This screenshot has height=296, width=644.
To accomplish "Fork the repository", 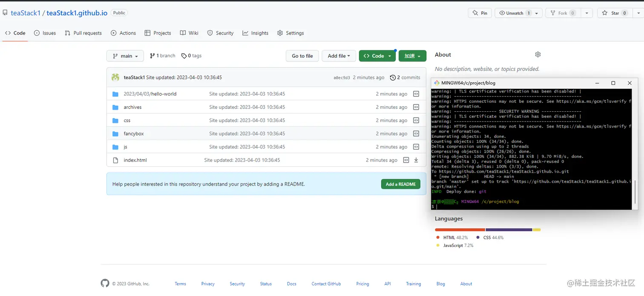I will [x=563, y=13].
